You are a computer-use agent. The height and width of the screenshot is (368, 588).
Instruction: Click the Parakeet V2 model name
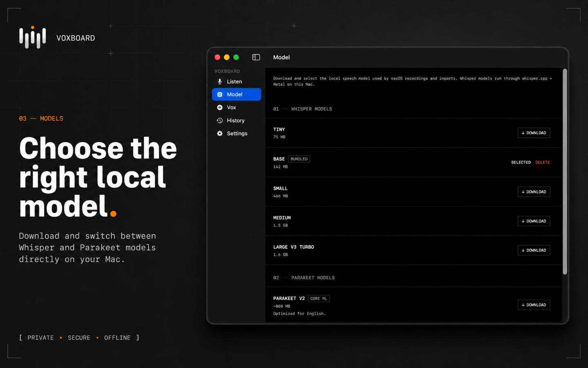pos(289,298)
